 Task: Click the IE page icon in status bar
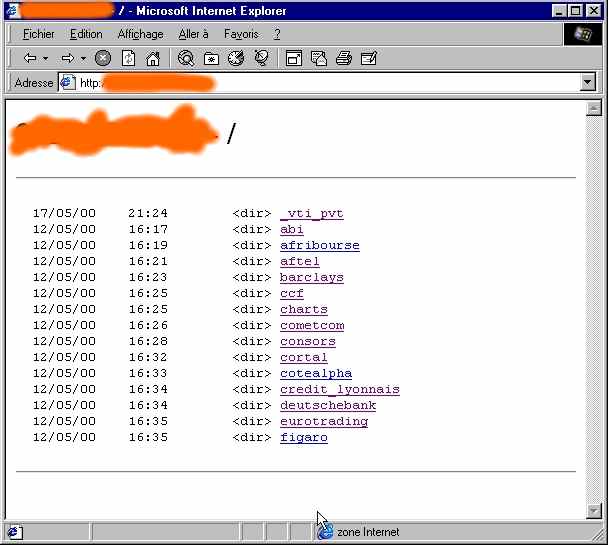pyautogui.click(x=14, y=532)
